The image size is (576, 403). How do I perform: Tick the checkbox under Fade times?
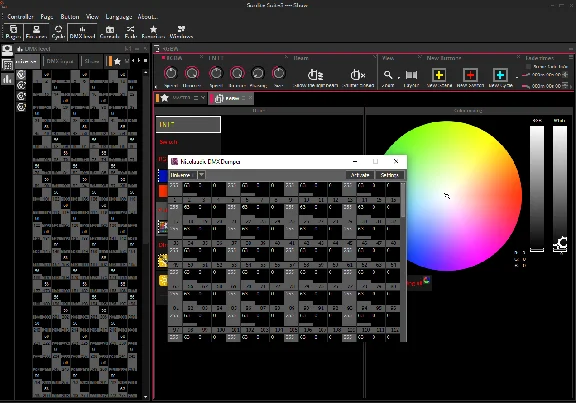pos(528,66)
